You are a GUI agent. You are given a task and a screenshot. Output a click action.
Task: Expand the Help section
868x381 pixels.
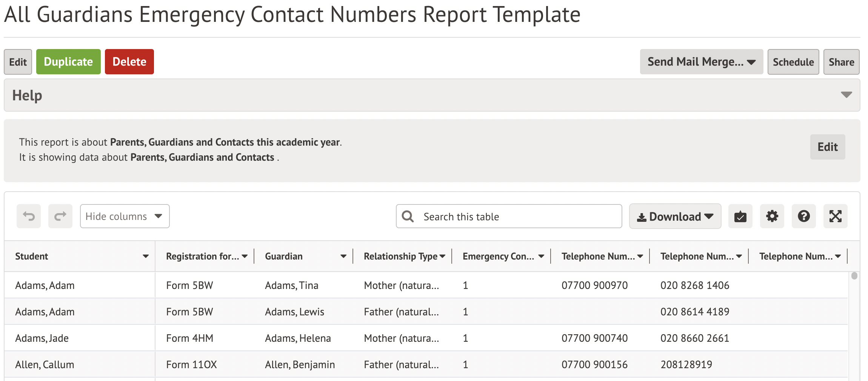pyautogui.click(x=846, y=95)
